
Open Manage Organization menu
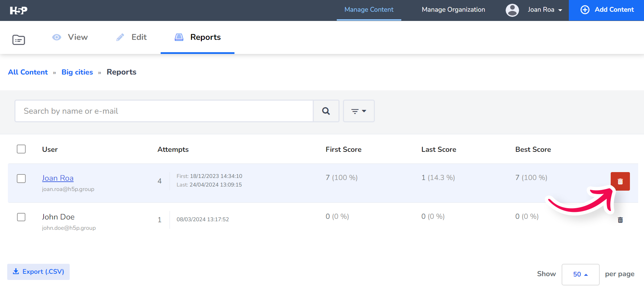pos(453,10)
